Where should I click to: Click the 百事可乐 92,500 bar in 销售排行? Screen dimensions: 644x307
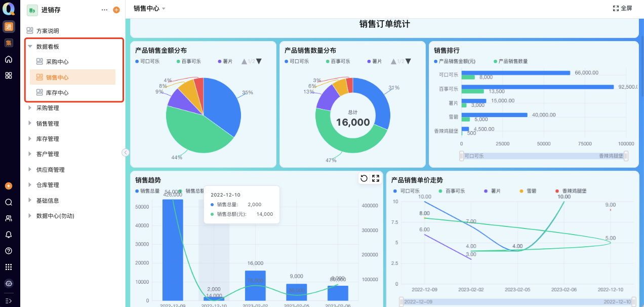pos(537,87)
